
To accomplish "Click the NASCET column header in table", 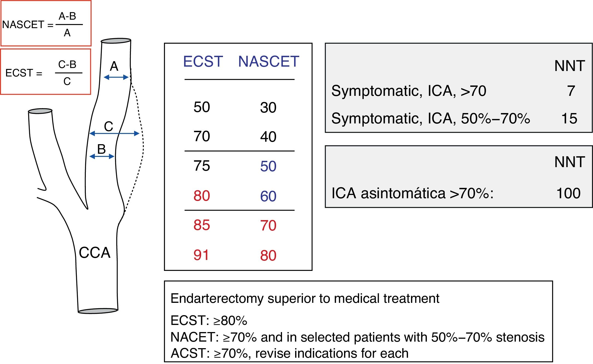I will [x=269, y=61].
